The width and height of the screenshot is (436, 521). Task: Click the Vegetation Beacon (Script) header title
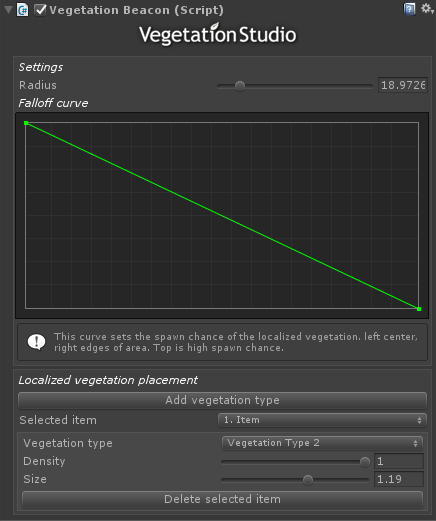click(x=136, y=10)
